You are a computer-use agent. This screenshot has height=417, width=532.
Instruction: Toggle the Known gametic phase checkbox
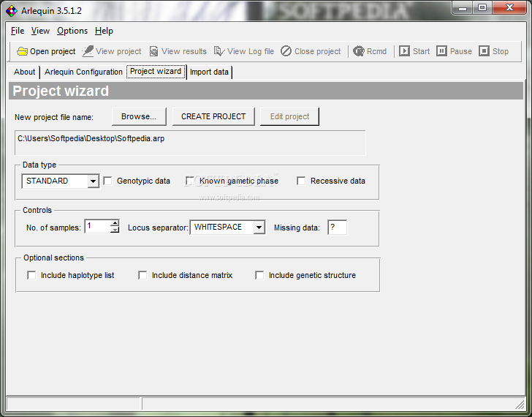tap(190, 181)
